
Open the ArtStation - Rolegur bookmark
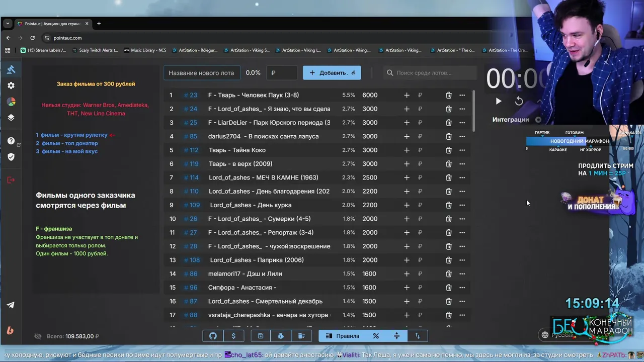pos(195,50)
